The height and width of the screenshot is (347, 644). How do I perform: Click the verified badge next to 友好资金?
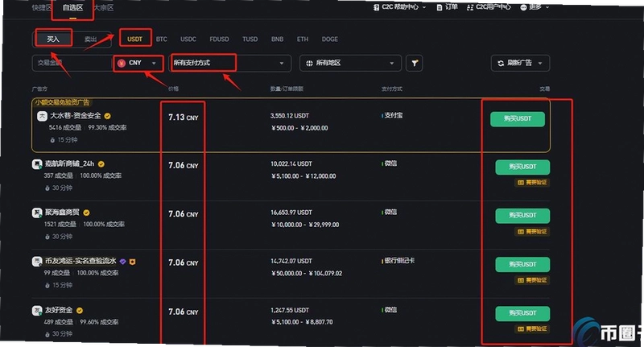80,311
